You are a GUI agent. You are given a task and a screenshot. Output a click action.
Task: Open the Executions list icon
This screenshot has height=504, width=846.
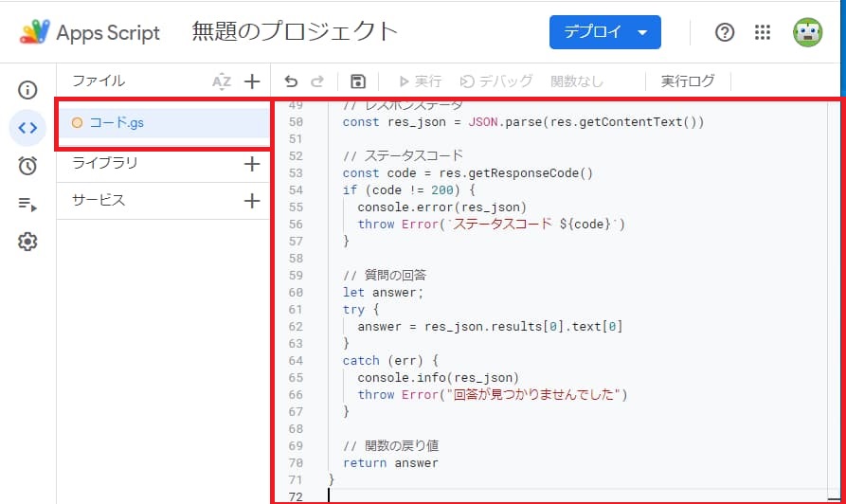[27, 204]
